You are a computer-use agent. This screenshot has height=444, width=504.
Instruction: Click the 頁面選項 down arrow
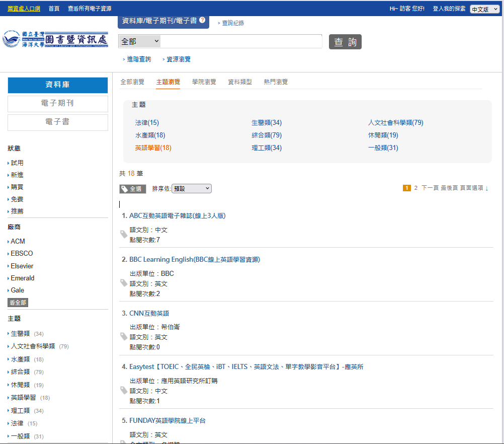coord(486,188)
